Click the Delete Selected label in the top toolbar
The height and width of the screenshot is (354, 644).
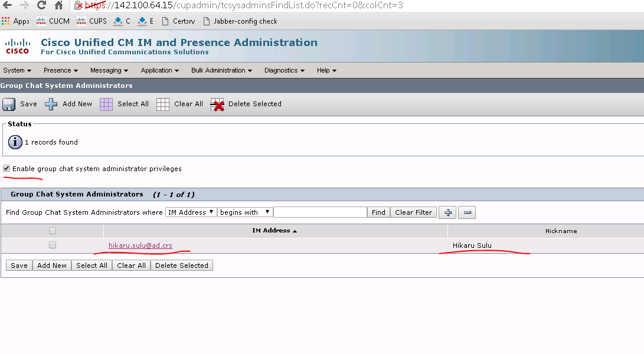[x=254, y=104]
